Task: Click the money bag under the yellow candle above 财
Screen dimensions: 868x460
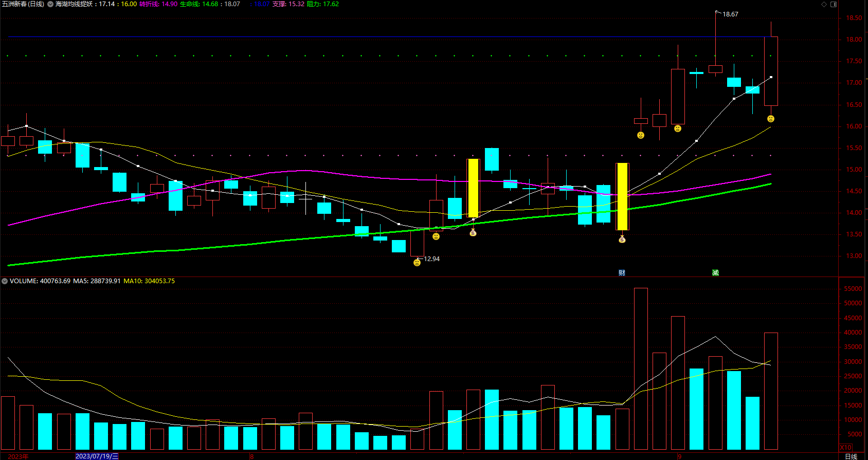Action: click(x=622, y=239)
